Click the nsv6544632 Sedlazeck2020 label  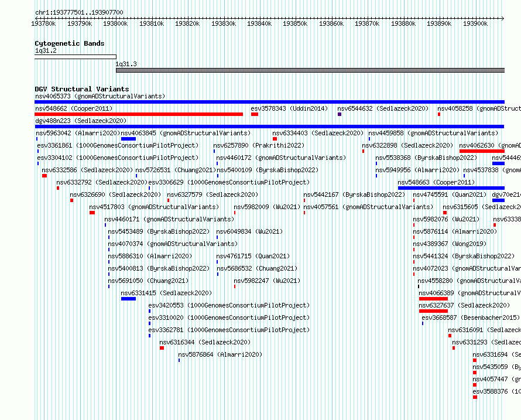[383, 108]
